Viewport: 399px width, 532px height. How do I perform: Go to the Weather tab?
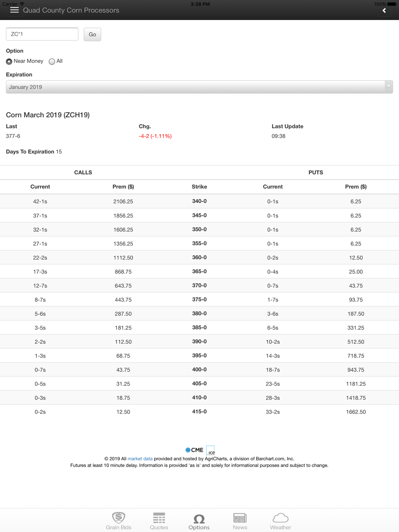[x=280, y=521]
